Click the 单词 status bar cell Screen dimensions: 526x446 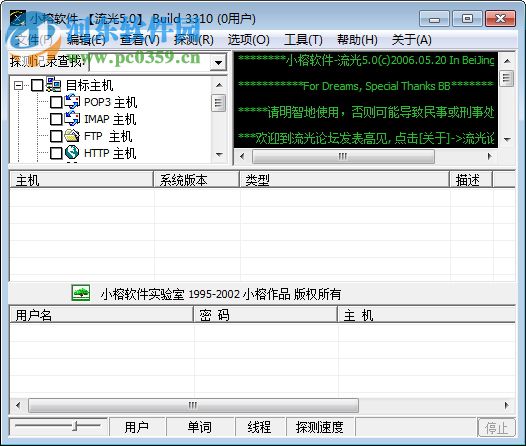(x=200, y=427)
